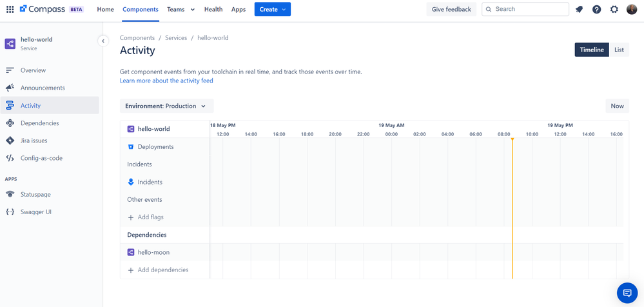Open the help question mark icon
This screenshot has height=307, width=644.
pos(596,9)
